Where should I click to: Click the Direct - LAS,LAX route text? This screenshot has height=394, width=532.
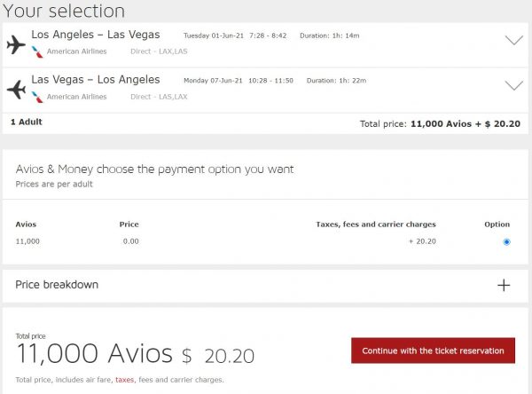158,97
